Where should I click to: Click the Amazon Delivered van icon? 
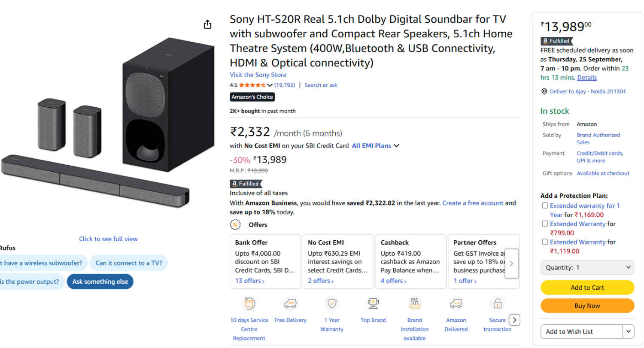[455, 303]
